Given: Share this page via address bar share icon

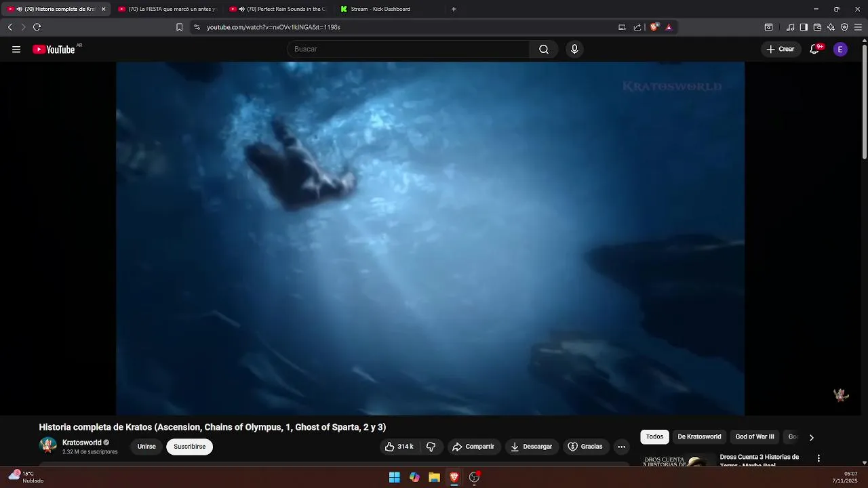Looking at the screenshot, I should (x=637, y=27).
